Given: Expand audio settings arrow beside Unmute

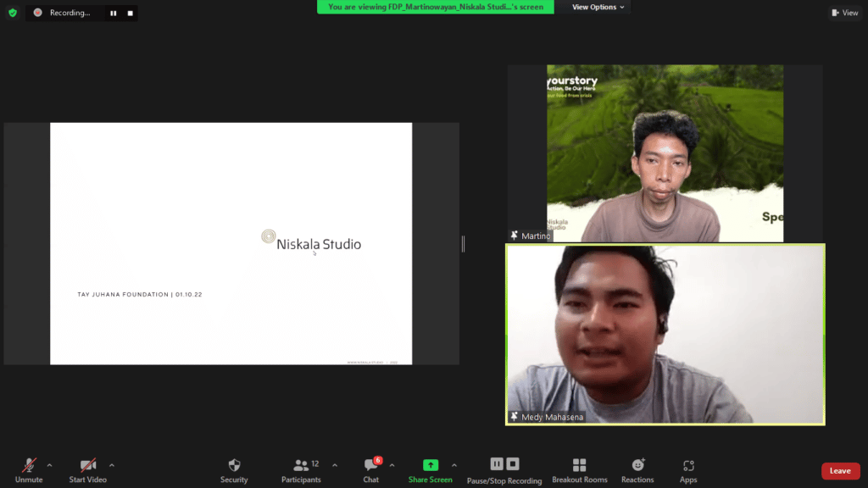Looking at the screenshot, I should [x=49, y=465].
